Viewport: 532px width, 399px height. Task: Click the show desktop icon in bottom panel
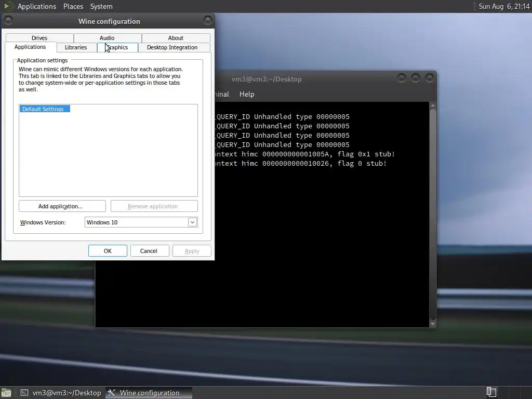click(x=6, y=393)
